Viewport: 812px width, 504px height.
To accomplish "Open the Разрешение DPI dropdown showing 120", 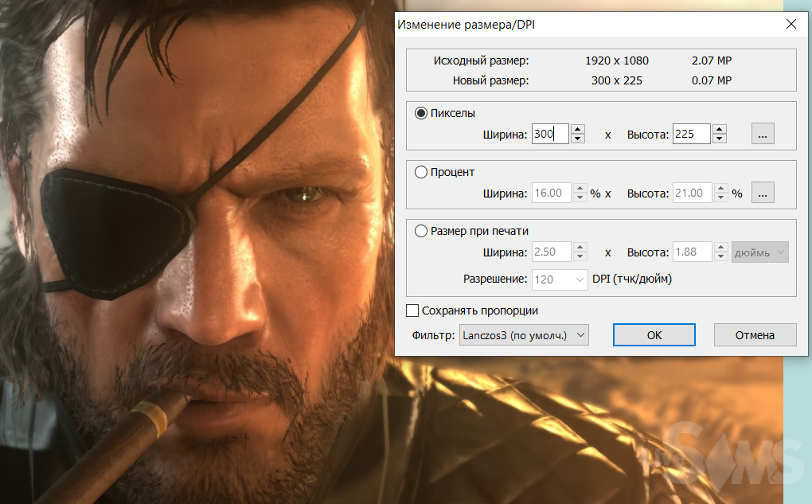I will (560, 279).
